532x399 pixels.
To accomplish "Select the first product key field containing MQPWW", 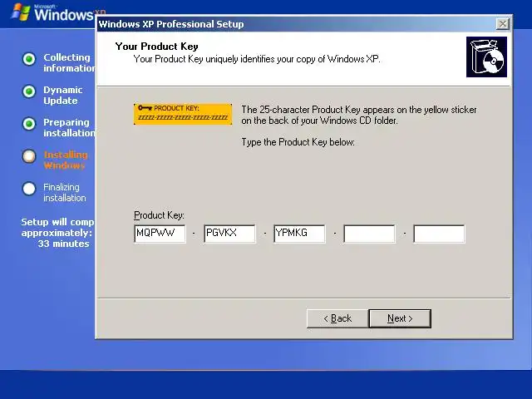I will (160, 234).
